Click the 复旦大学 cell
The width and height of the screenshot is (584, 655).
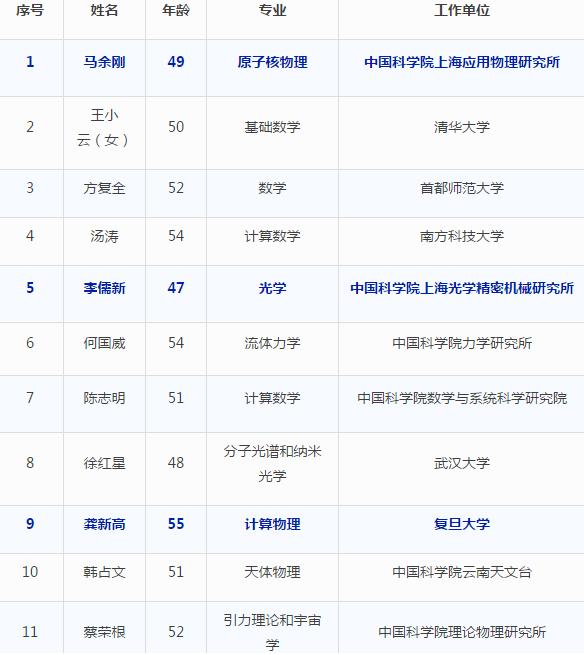[x=462, y=524]
